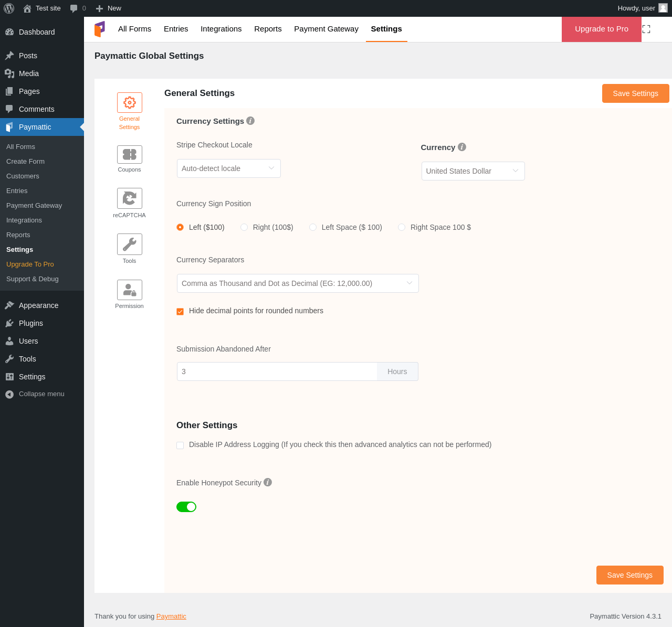Open the WordPress Settings sidebar icon
Viewport: 672px width, 627px height.
[x=9, y=377]
